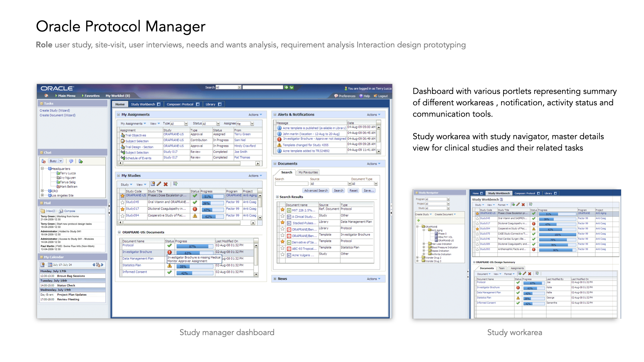Open My Favourites tab in Documents
644x362 pixels.
(308, 172)
